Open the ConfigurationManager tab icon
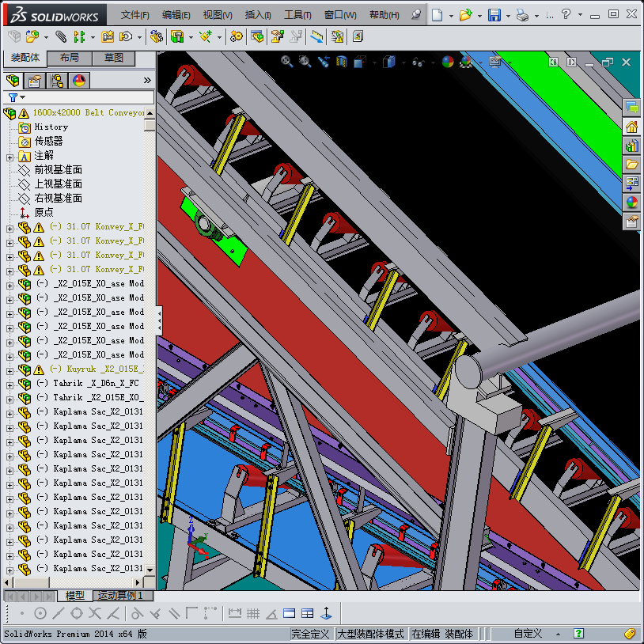The height and width of the screenshot is (644, 644). pos(57,81)
